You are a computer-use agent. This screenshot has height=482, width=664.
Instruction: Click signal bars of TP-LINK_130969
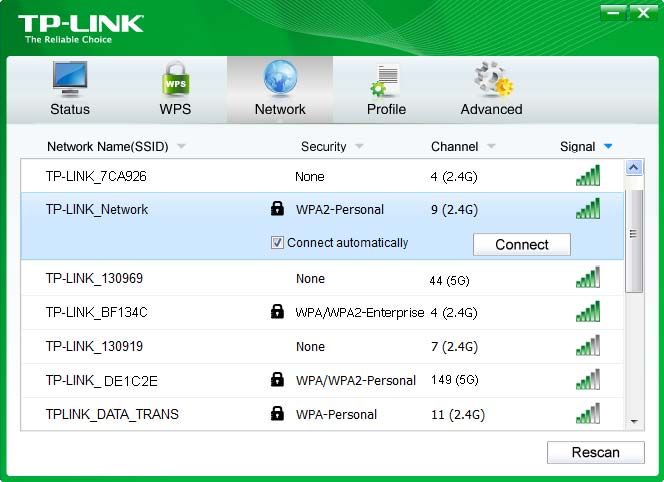tap(588, 277)
